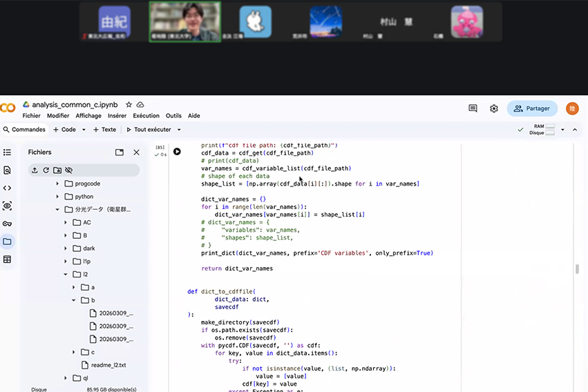The width and height of the screenshot is (588, 392).
Task: Toggle hidden files visibility in Fichiers
Action: pyautogui.click(x=68, y=170)
